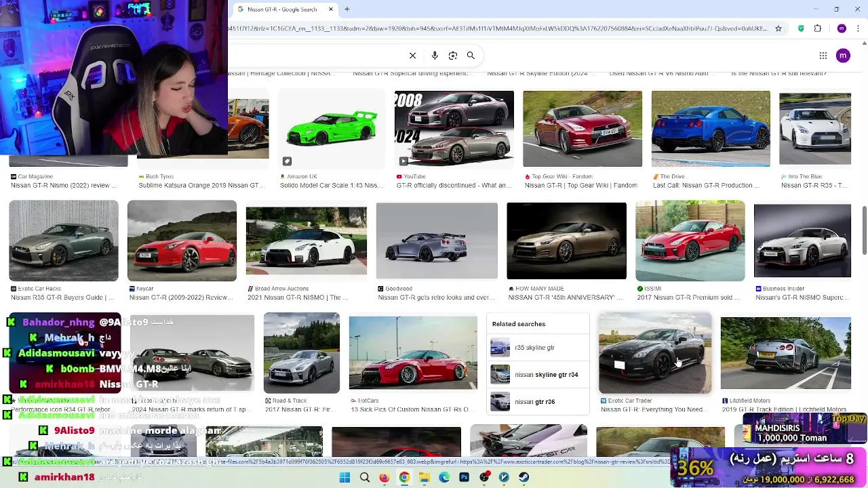Open the Windows Start menu

344,477
